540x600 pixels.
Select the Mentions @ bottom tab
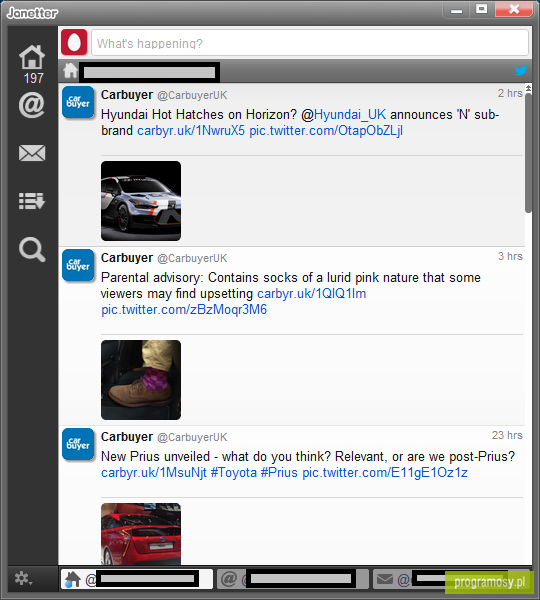click(x=292, y=579)
